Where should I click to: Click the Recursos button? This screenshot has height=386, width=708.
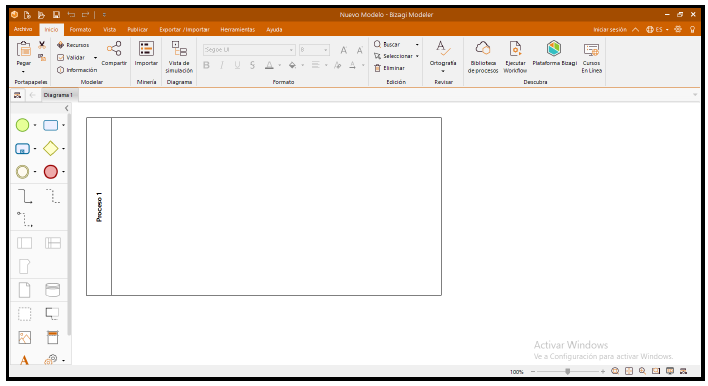point(73,45)
